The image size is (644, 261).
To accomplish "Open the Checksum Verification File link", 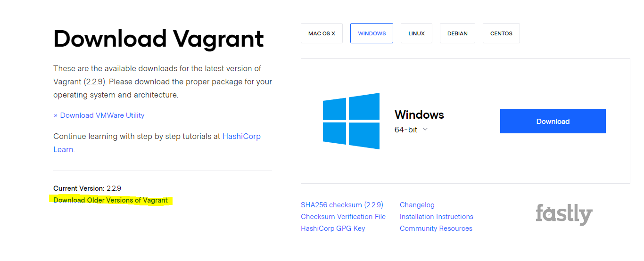I will point(343,217).
